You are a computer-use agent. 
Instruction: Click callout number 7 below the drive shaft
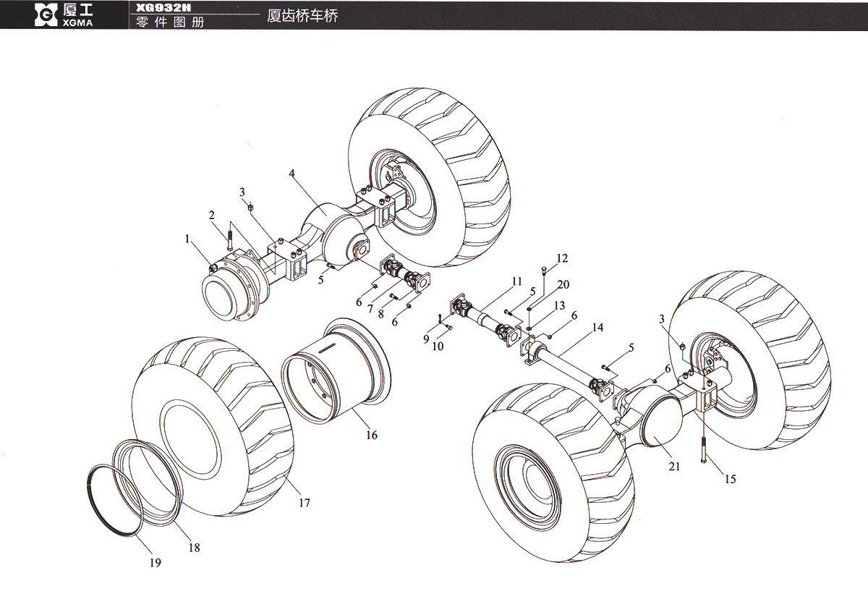(370, 309)
